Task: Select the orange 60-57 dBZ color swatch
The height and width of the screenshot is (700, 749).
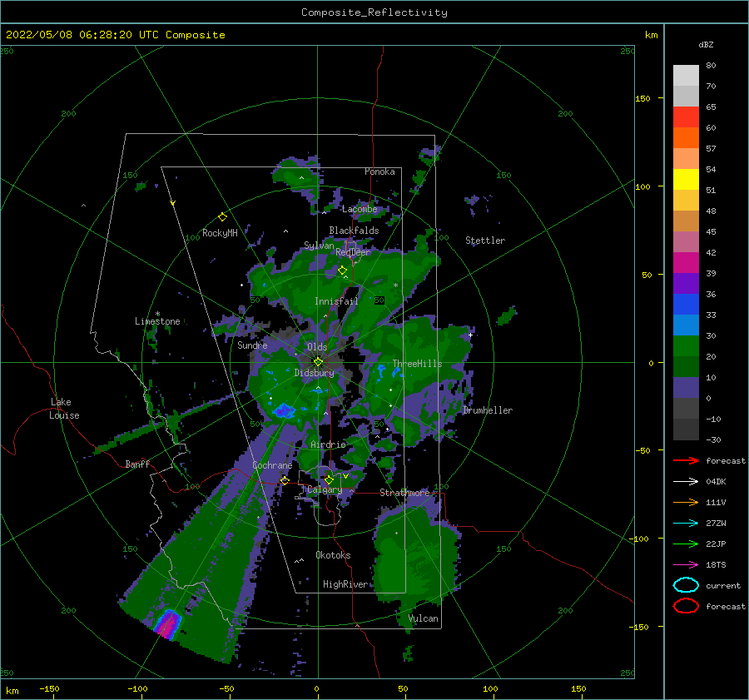Action: point(686,137)
